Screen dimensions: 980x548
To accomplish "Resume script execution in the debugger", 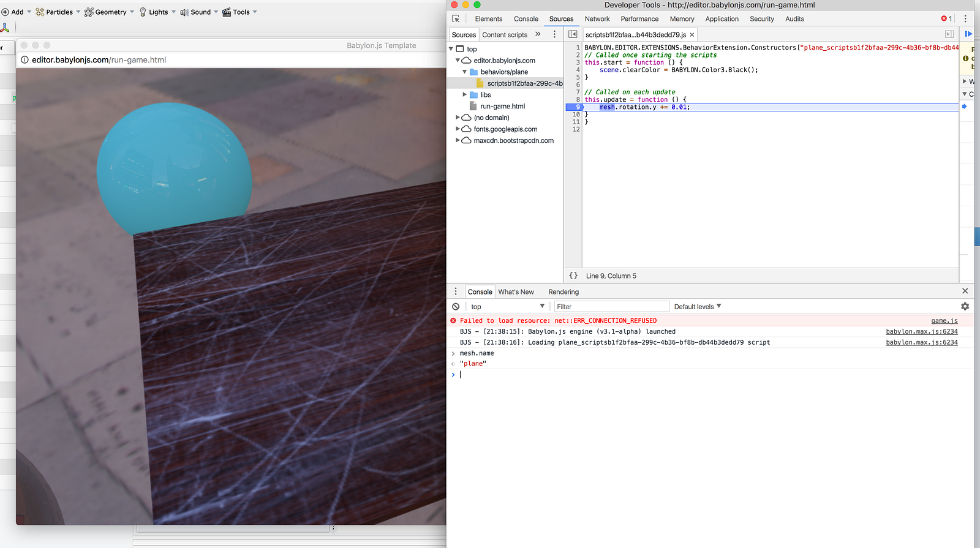I will click(968, 34).
